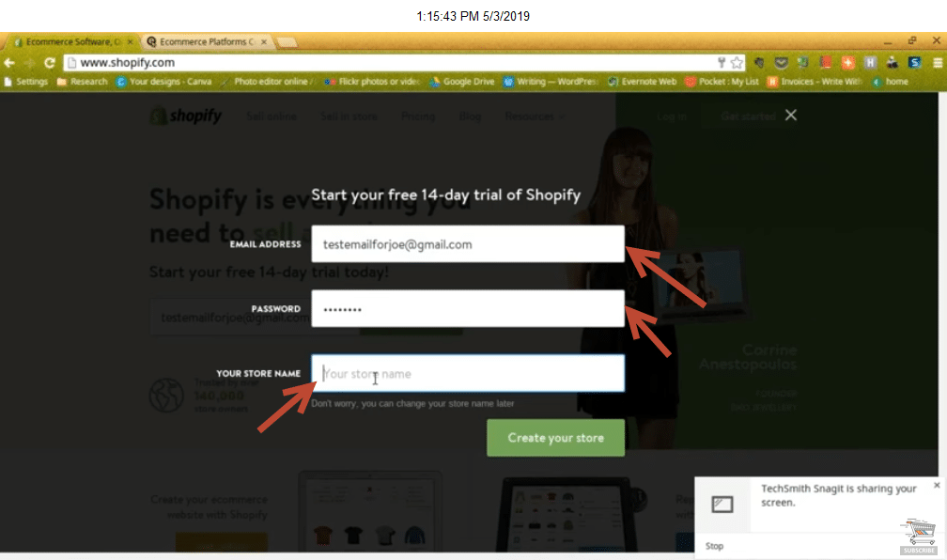Switch to Ecommerce Software tab
Screen dimensions: 947x560
(72, 41)
